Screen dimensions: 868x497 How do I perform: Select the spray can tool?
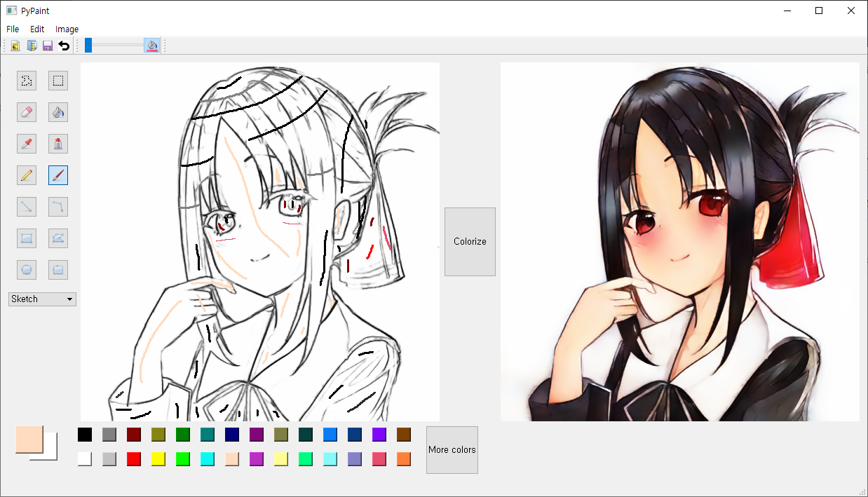click(58, 144)
